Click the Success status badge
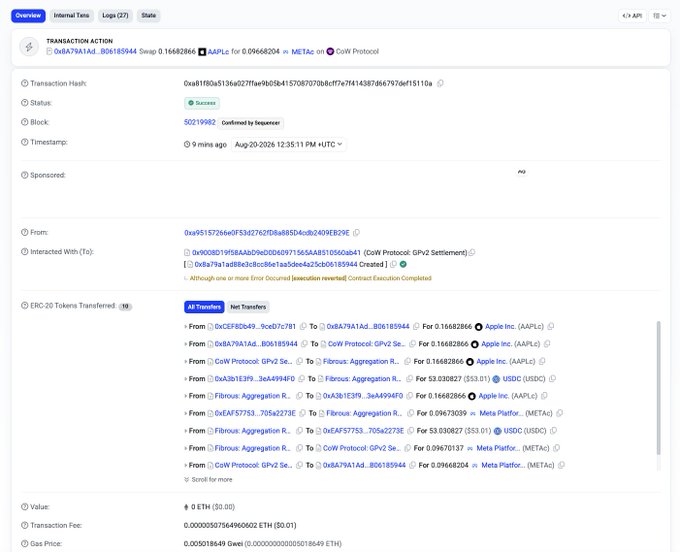This screenshot has height=552, width=680. pos(202,103)
